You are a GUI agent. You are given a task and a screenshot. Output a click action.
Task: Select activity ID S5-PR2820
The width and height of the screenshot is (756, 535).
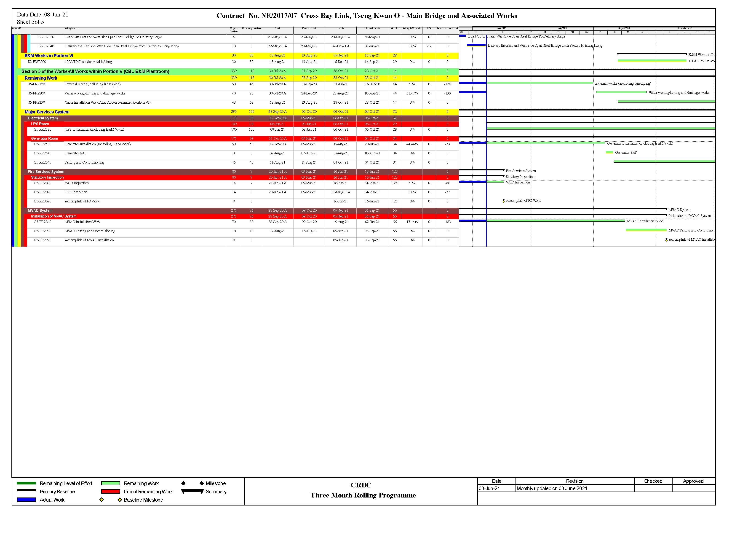(43, 192)
